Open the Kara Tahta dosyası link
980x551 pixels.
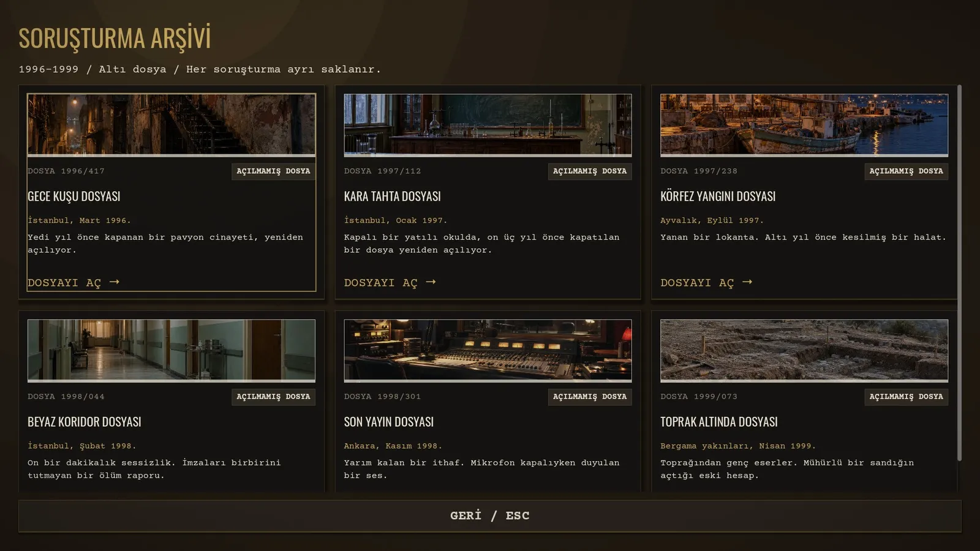coord(390,282)
